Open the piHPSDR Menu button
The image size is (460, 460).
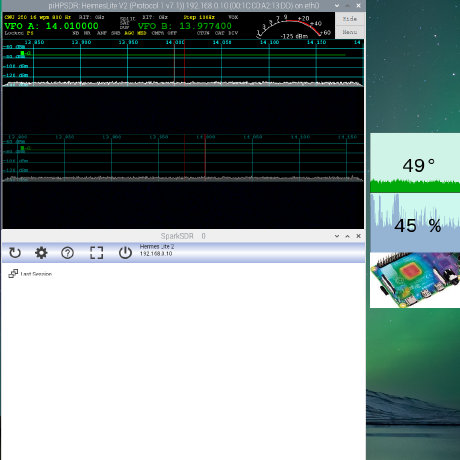(x=350, y=32)
